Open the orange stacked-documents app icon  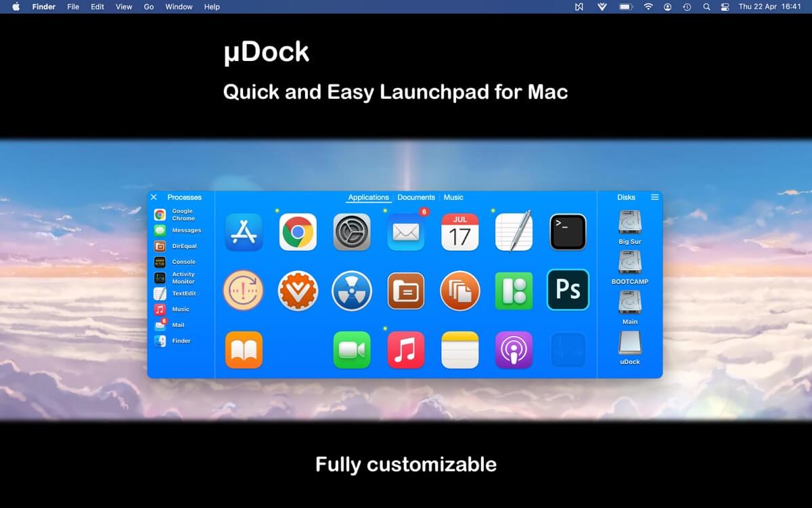point(460,291)
